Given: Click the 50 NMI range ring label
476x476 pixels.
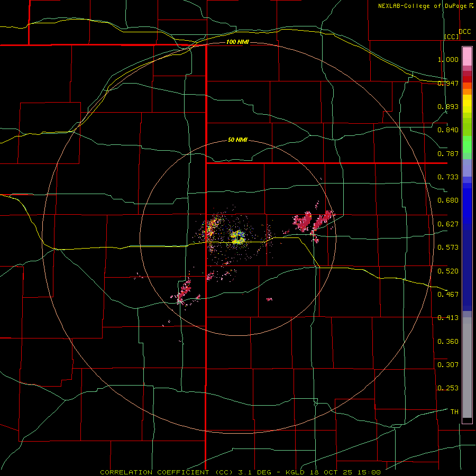Looking at the screenshot, I should coord(237,140).
